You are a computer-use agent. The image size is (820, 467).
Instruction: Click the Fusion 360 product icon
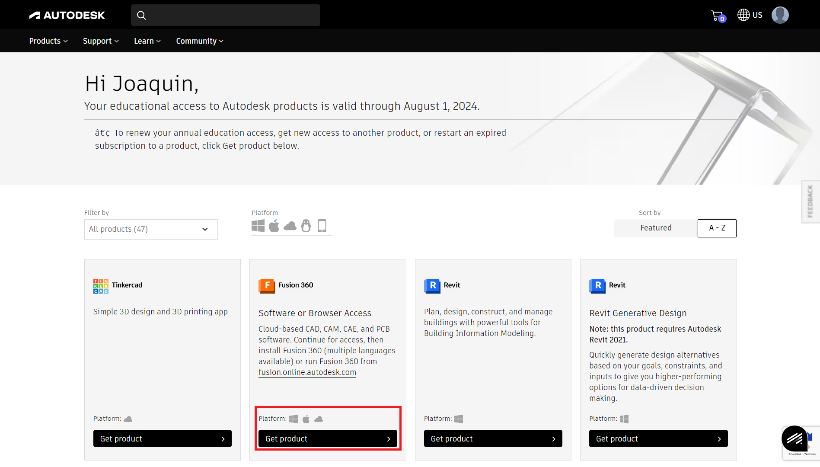click(266, 286)
